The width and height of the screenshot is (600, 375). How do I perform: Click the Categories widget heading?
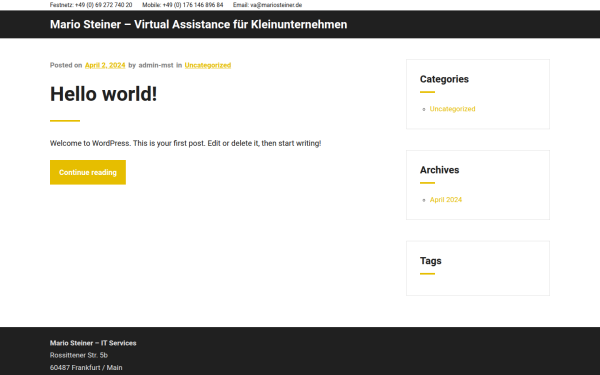tap(444, 79)
